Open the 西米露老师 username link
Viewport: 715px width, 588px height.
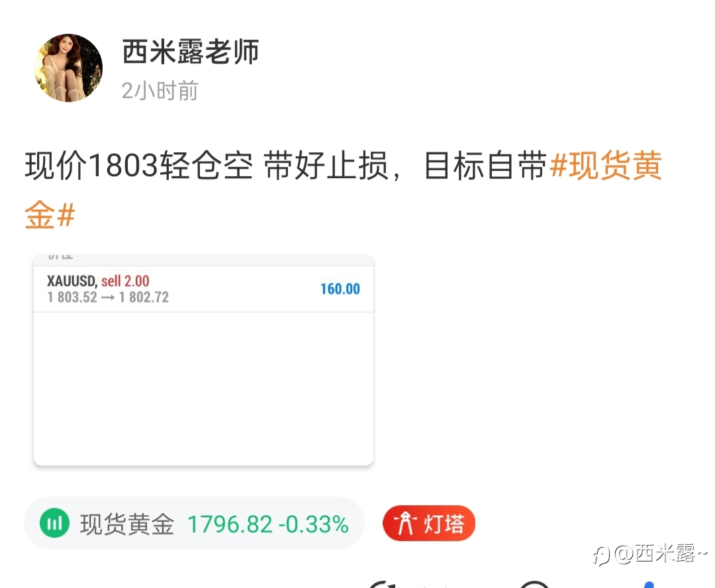(x=190, y=52)
